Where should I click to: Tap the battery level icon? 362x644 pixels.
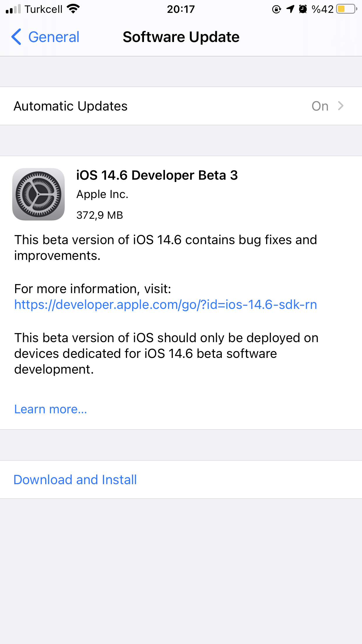coord(347,9)
